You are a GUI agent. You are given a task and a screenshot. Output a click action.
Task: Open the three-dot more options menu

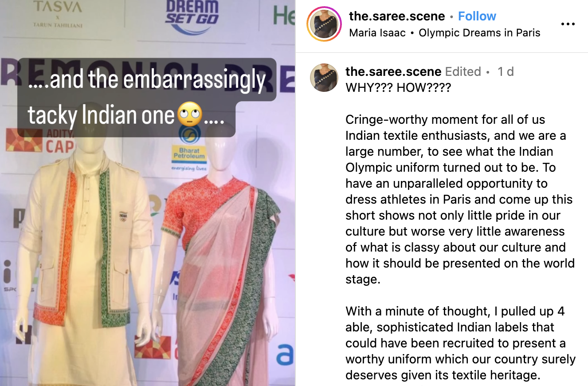tap(568, 24)
